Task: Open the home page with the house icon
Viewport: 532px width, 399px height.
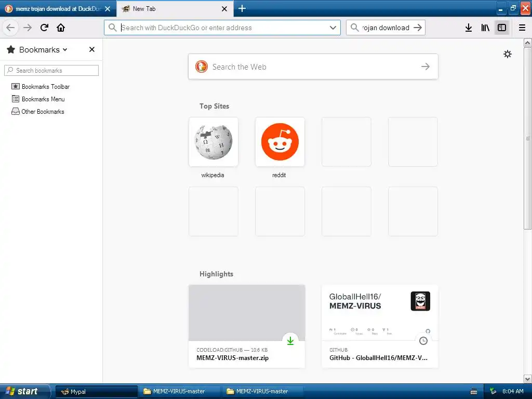Action: pos(61,28)
